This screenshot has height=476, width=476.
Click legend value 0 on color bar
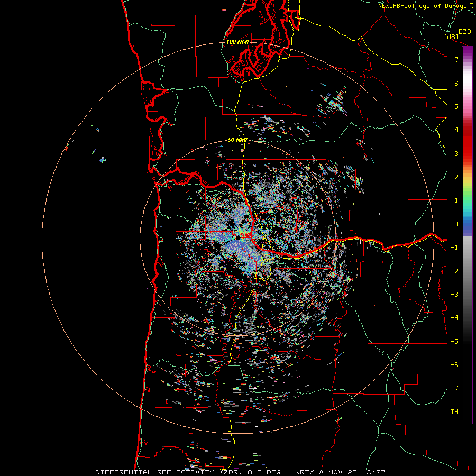pos(456,224)
